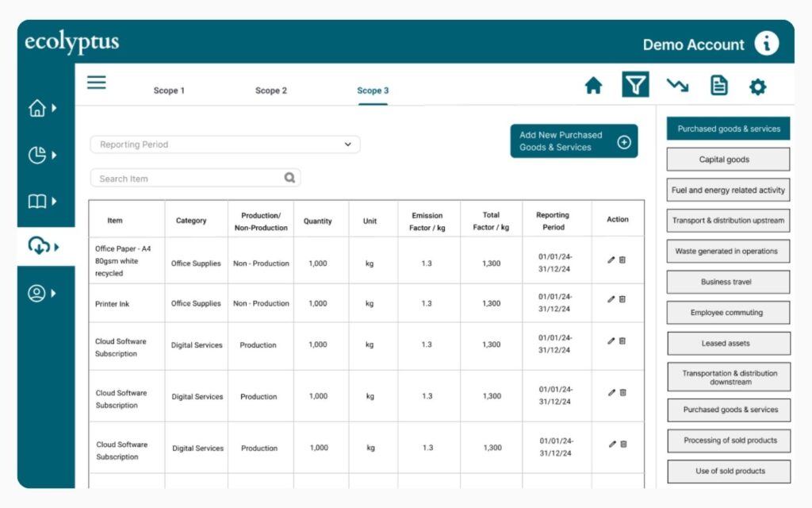The height and width of the screenshot is (508, 812).
Task: Open the home icon in top toolbar
Action: [x=593, y=86]
